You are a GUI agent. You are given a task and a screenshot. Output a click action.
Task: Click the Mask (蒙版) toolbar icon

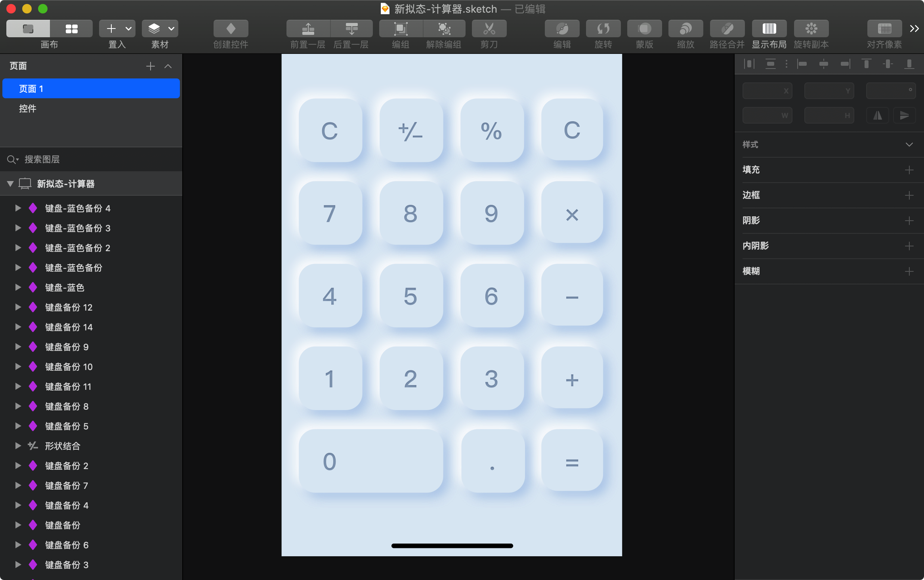[644, 29]
